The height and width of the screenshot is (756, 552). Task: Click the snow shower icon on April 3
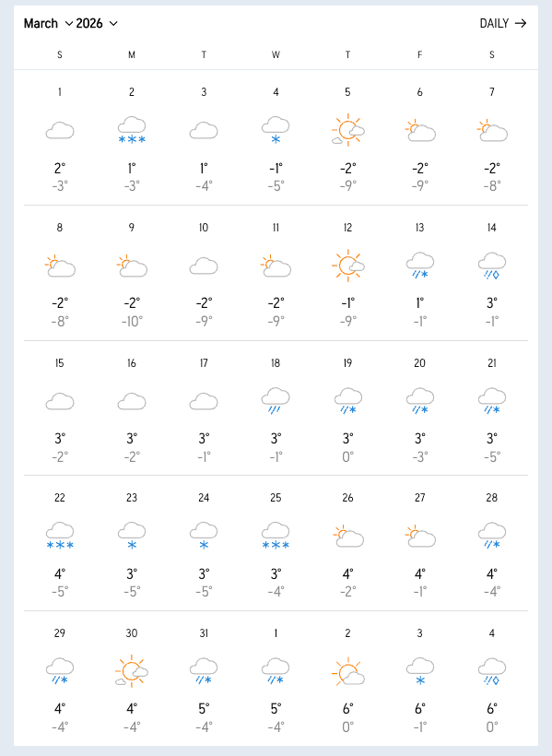[x=419, y=670]
